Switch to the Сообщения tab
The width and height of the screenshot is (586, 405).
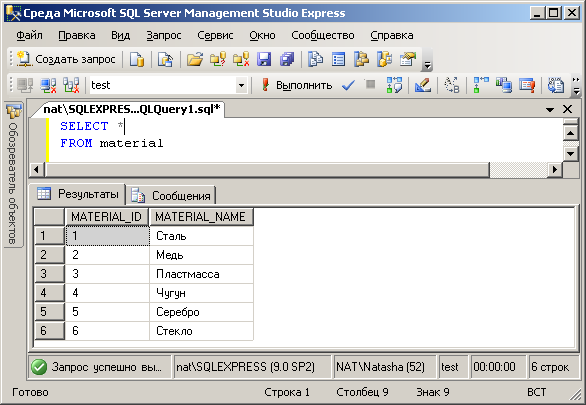pos(171,195)
